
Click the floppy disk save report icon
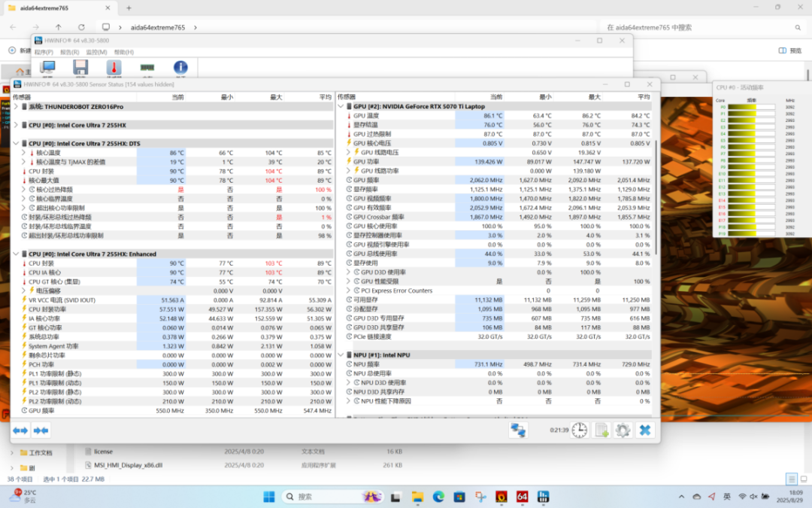[80, 68]
